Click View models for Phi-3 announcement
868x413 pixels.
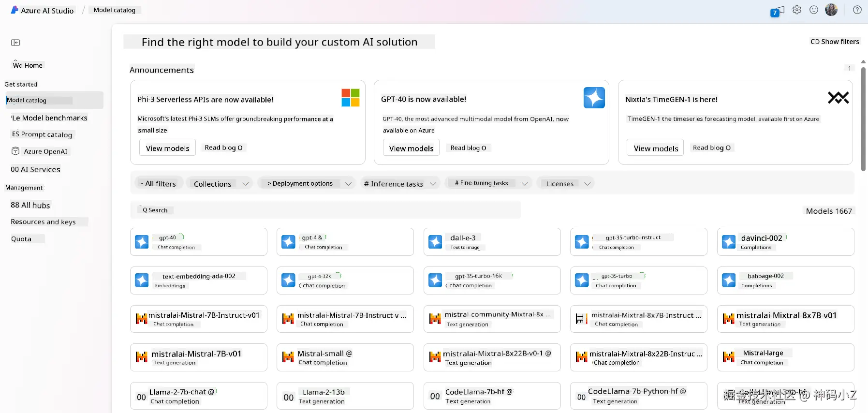coord(167,148)
